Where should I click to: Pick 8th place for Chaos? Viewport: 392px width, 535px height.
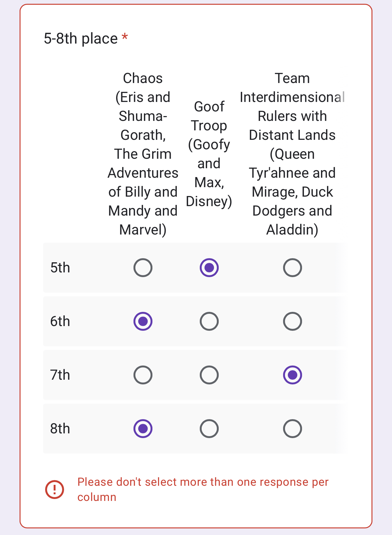click(143, 429)
